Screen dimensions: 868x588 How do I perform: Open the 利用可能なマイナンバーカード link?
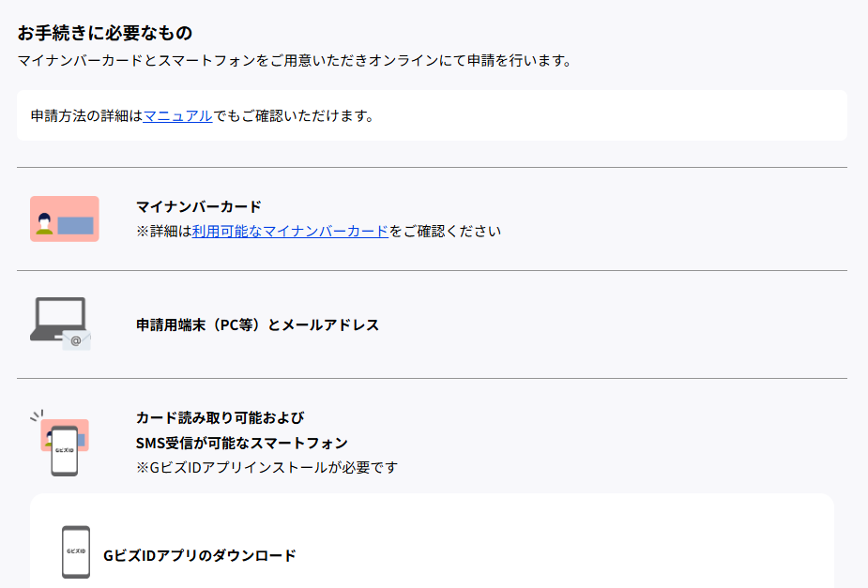click(x=290, y=231)
